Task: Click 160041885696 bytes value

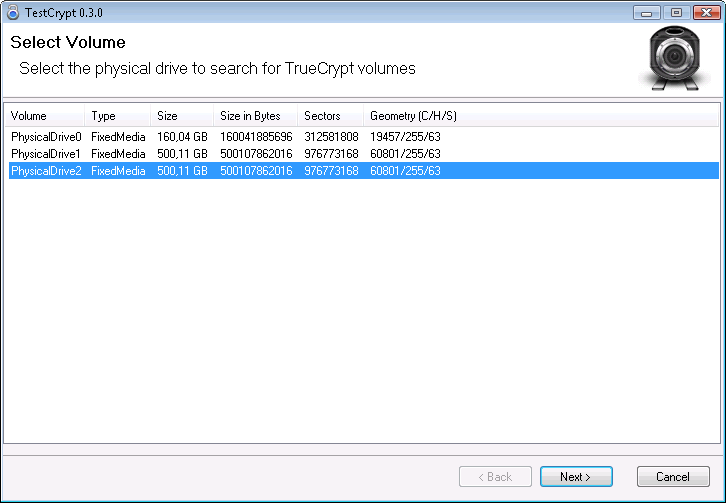Action: click(256, 137)
